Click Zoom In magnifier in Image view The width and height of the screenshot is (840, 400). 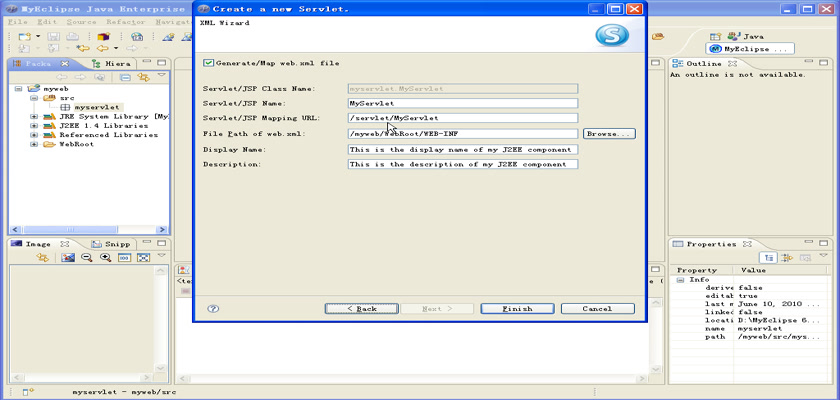pyautogui.click(x=106, y=258)
